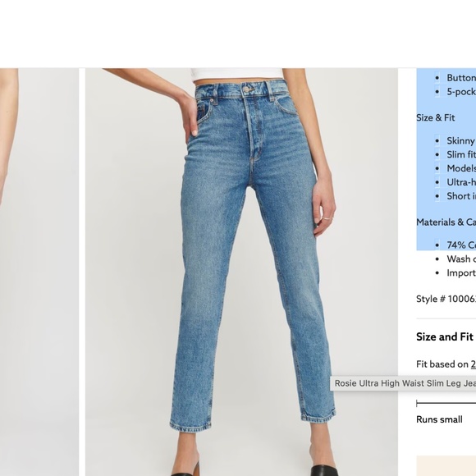The height and width of the screenshot is (476, 476).
Task: Click the 'Skinny' bullet item
Action: click(460, 141)
